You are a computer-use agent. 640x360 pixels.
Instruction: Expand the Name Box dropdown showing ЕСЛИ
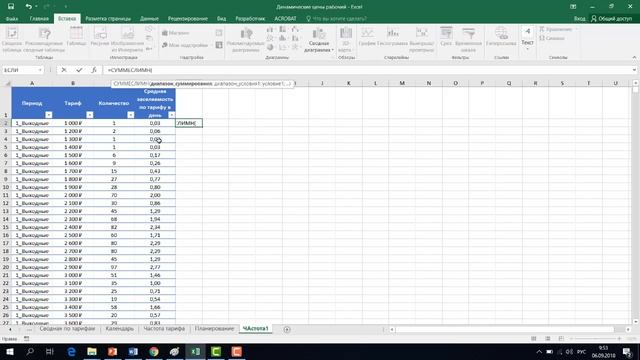tap(40, 70)
